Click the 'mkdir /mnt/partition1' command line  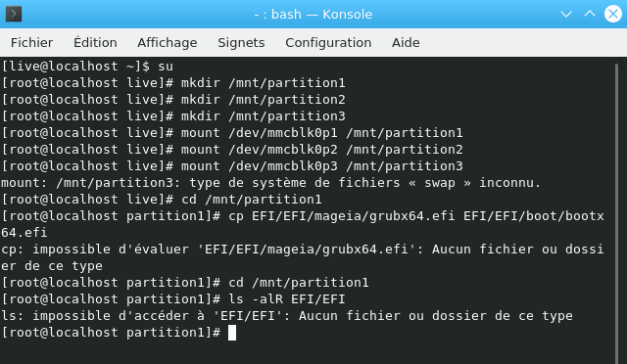pos(173,83)
